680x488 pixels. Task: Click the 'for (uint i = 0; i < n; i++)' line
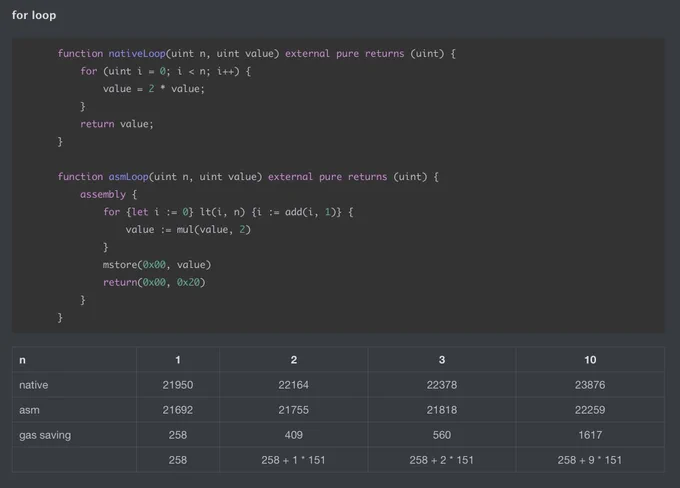click(165, 71)
